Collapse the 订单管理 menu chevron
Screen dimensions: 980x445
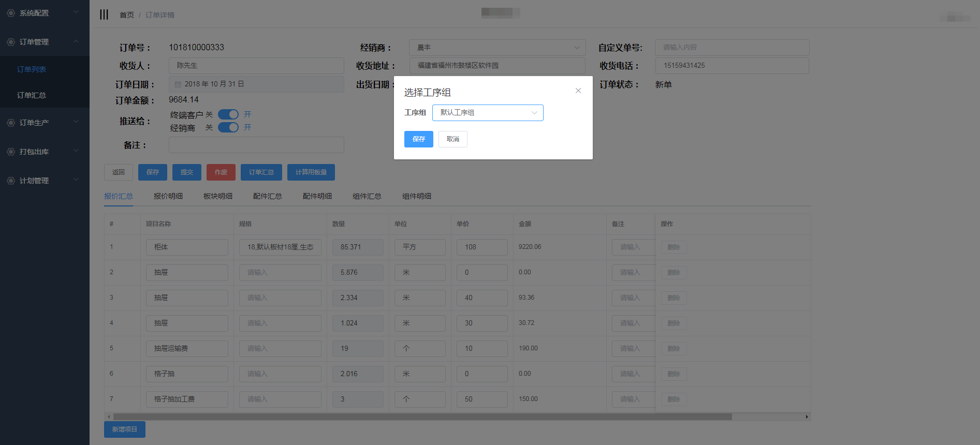click(76, 41)
